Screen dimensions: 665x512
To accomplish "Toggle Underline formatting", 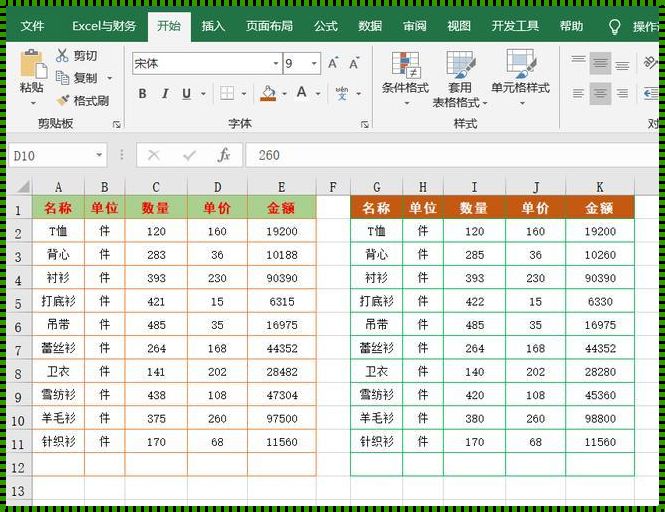I will click(x=186, y=93).
